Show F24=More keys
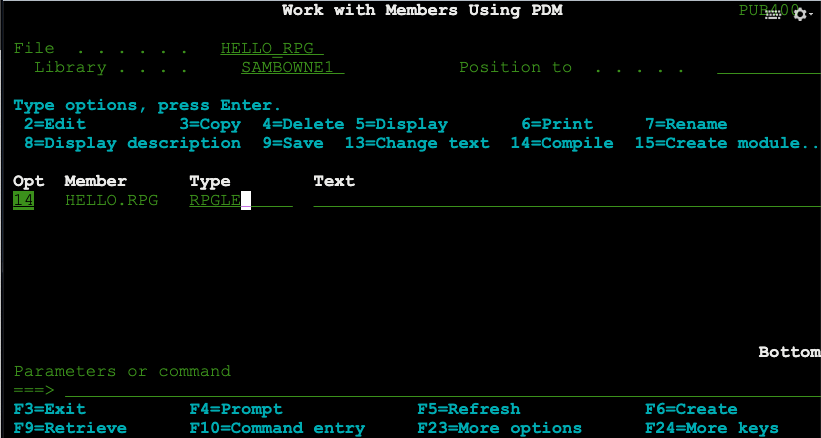The height and width of the screenshot is (438, 821). tap(711, 428)
